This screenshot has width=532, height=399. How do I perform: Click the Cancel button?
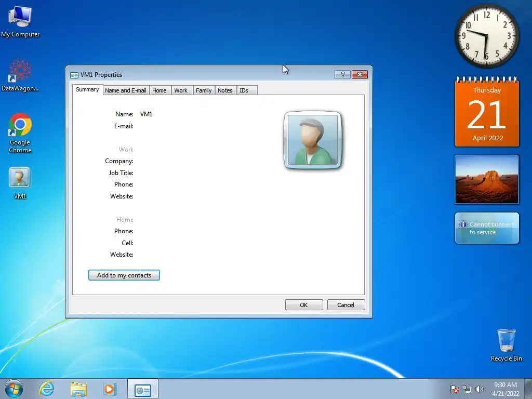346,304
